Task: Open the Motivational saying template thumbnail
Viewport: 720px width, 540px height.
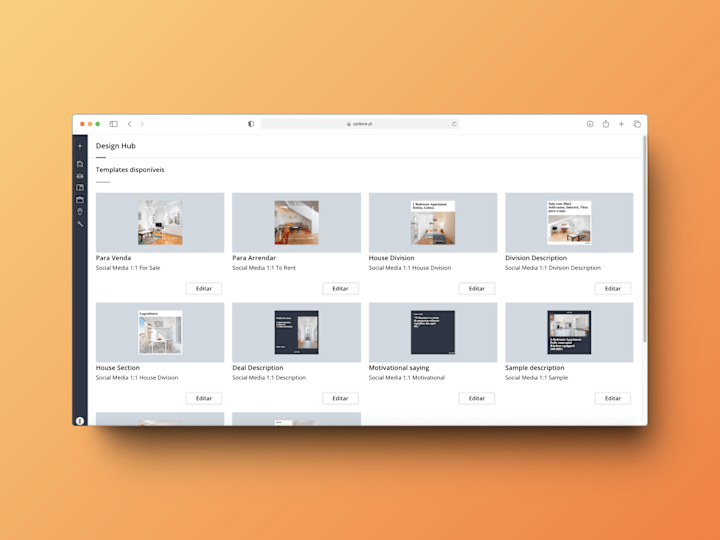Action: pos(433,332)
